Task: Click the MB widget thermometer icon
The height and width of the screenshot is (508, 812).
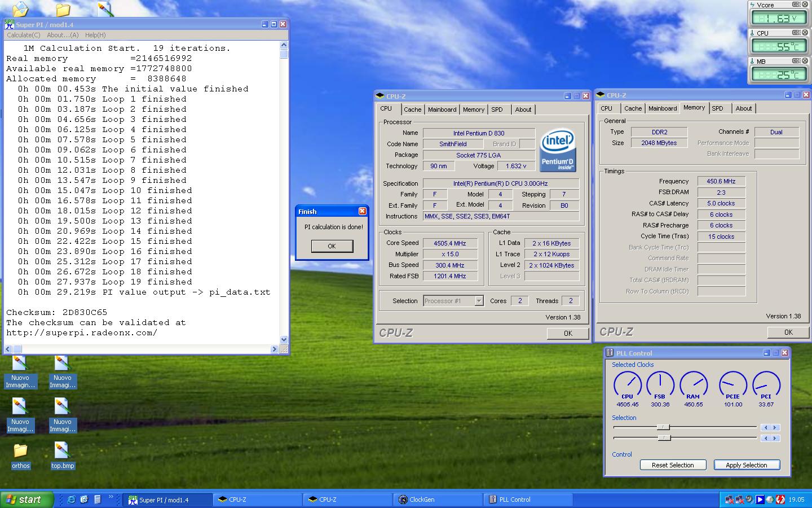Action: [x=753, y=61]
